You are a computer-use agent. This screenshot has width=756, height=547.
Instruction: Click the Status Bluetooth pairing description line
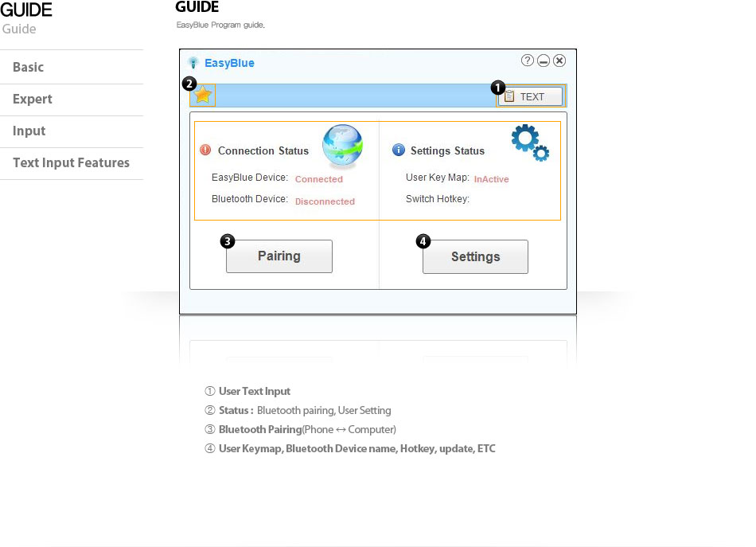coord(298,411)
